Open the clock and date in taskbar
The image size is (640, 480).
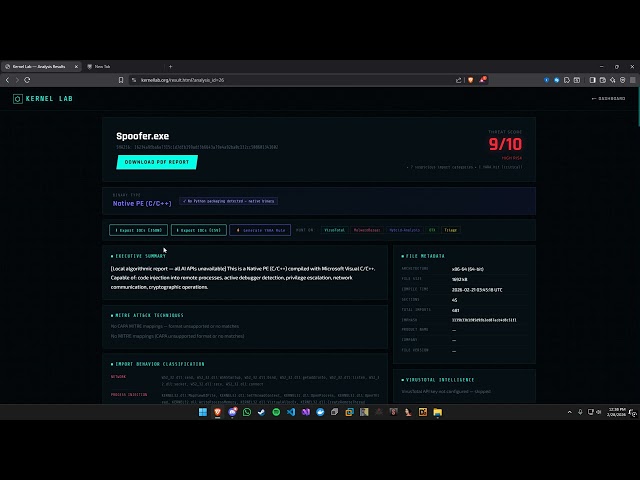pos(616,412)
